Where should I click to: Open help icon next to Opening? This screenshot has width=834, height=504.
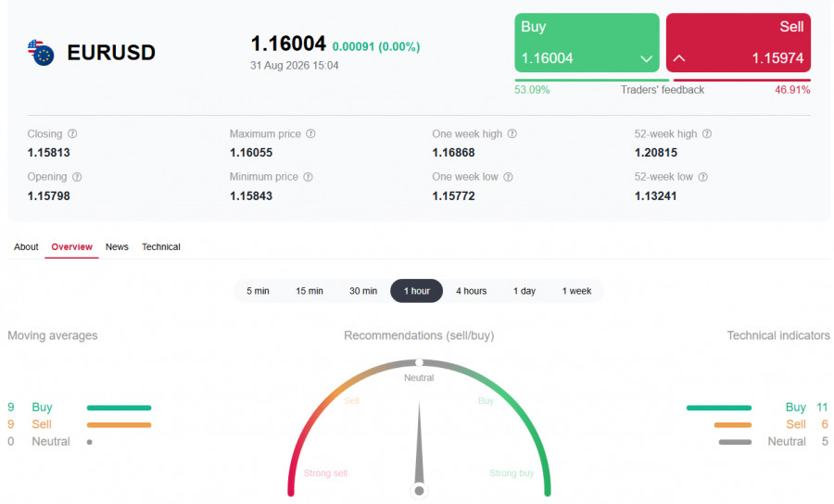[x=77, y=177]
